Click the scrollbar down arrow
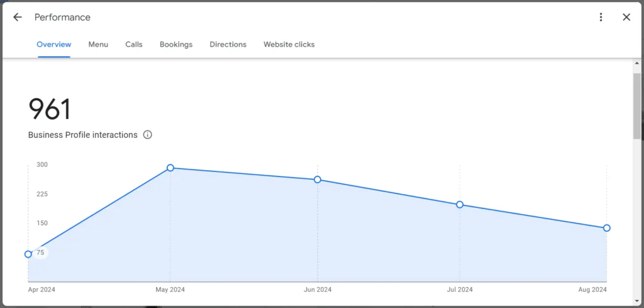This screenshot has width=644, height=308. point(637,302)
